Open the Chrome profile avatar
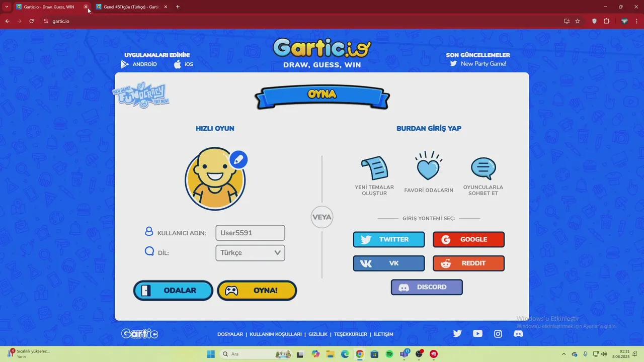The height and width of the screenshot is (362, 644). pos(624,21)
